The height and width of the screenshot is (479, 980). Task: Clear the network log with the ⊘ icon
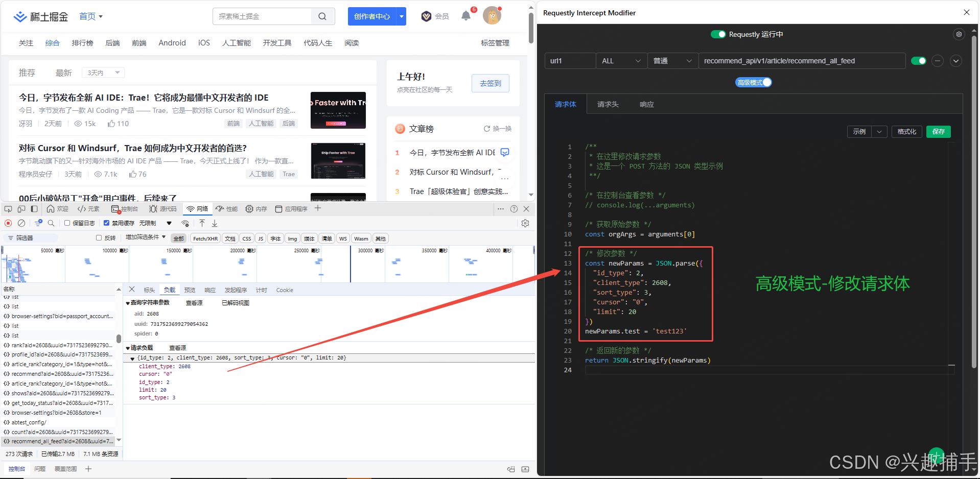21,223
